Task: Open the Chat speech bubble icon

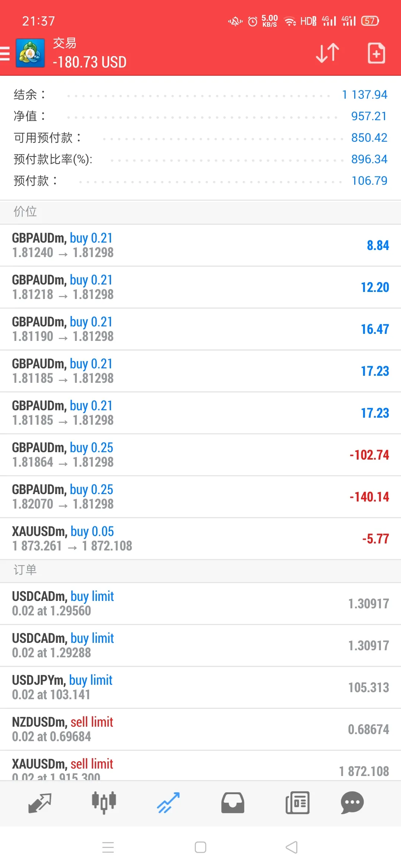Action: pos(352,803)
